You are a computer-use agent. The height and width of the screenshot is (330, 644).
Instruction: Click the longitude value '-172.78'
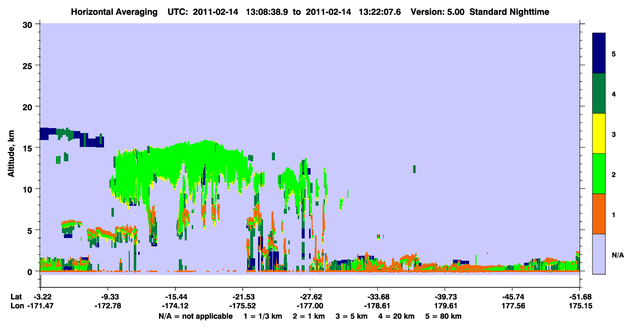tap(107, 306)
